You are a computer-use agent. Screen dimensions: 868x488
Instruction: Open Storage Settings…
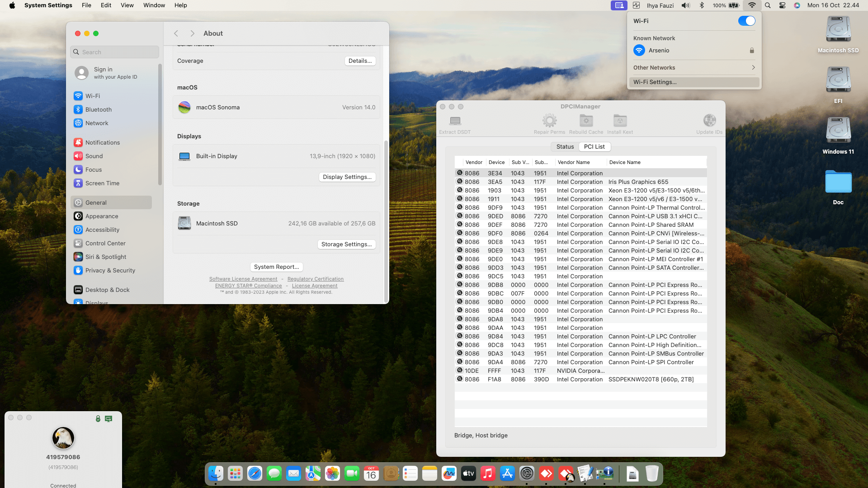346,244
